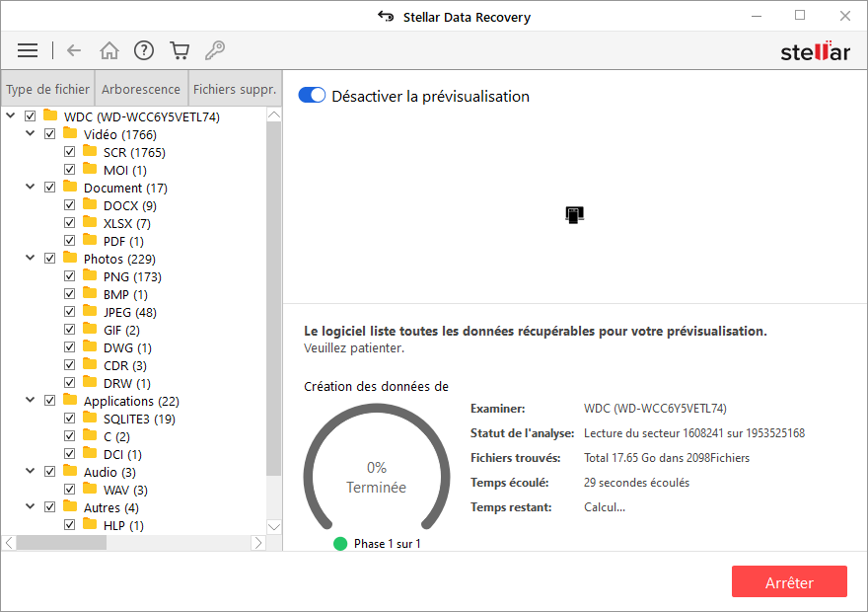The height and width of the screenshot is (612, 868).
Task: Open the shopping cart icon
Action: pyautogui.click(x=180, y=50)
